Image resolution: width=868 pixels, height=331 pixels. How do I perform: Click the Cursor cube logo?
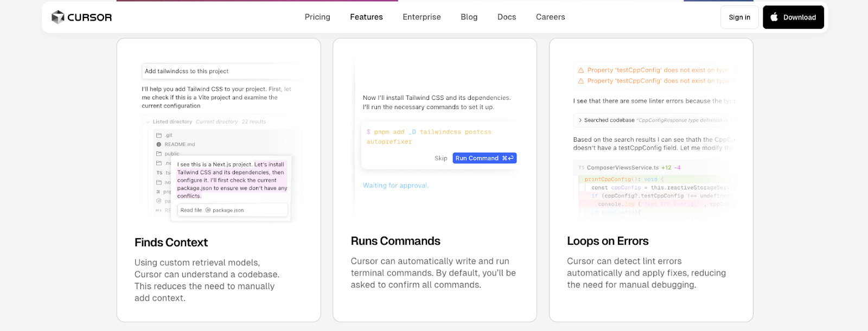tap(58, 17)
